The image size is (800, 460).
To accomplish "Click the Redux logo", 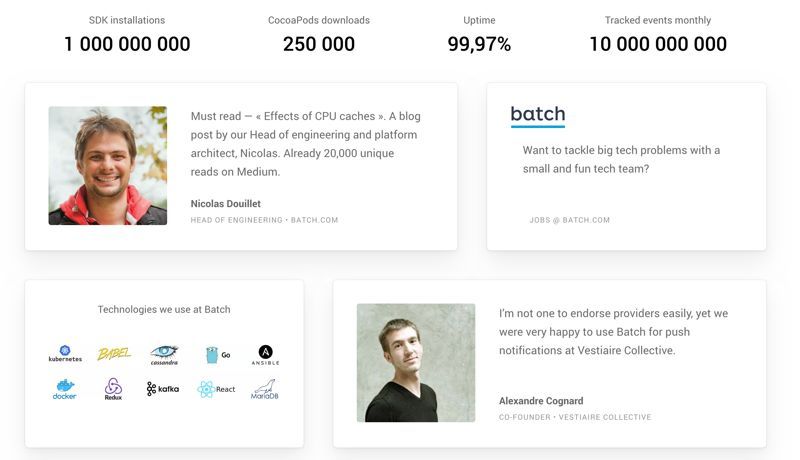I will click(x=113, y=389).
